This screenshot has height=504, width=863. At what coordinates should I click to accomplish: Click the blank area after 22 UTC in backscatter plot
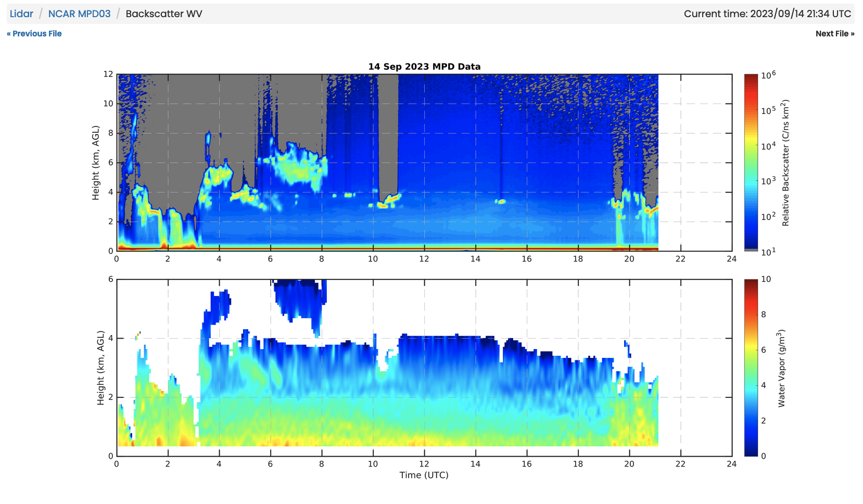[x=695, y=162]
